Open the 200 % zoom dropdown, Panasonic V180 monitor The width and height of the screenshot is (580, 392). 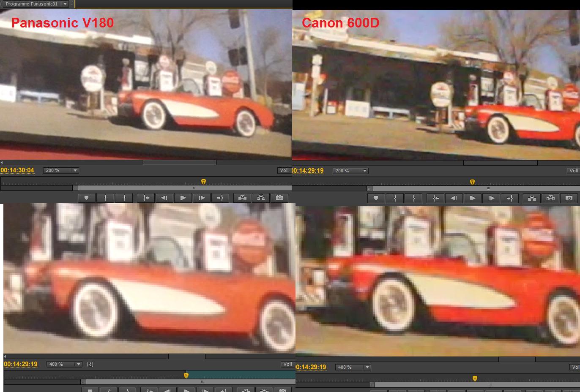(61, 170)
